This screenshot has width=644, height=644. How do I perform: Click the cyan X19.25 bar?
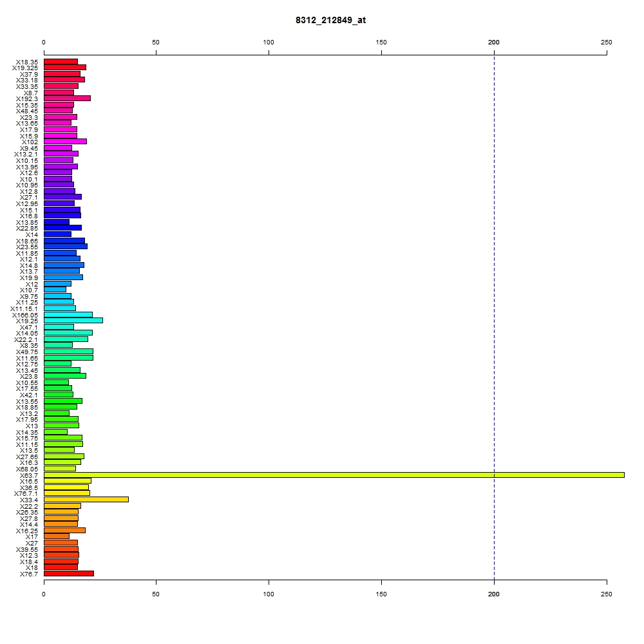pos(73,320)
